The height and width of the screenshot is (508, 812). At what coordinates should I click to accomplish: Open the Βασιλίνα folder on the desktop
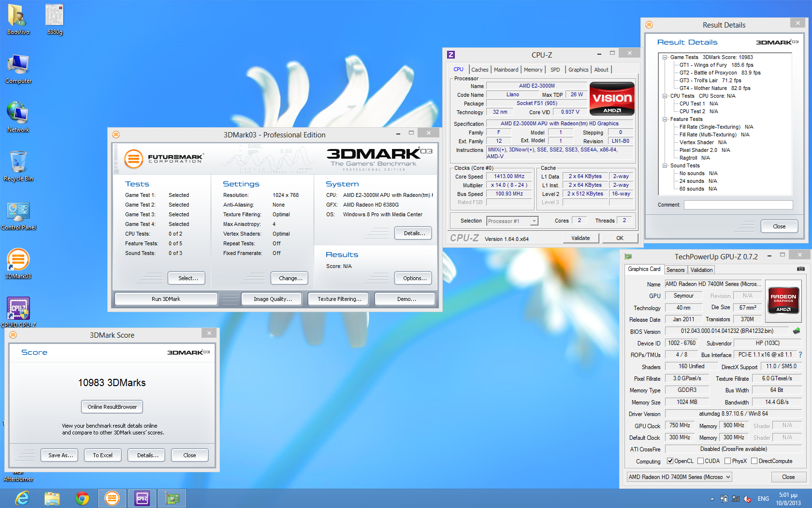[18, 19]
